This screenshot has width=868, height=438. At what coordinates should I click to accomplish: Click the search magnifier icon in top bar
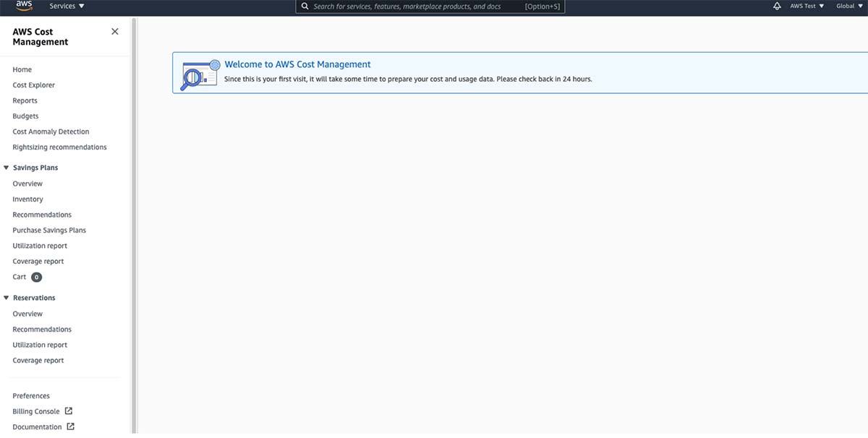[x=305, y=7]
